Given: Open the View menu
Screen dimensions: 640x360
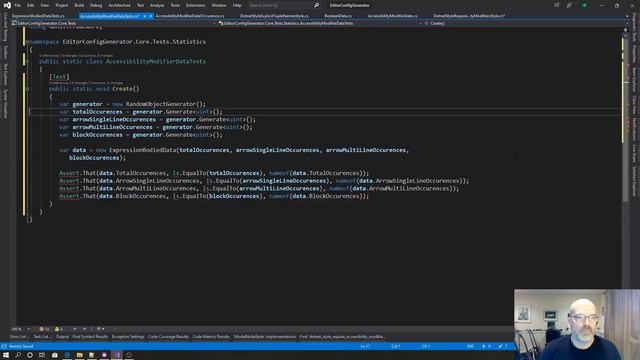Looking at the screenshot, I should click(44, 5).
